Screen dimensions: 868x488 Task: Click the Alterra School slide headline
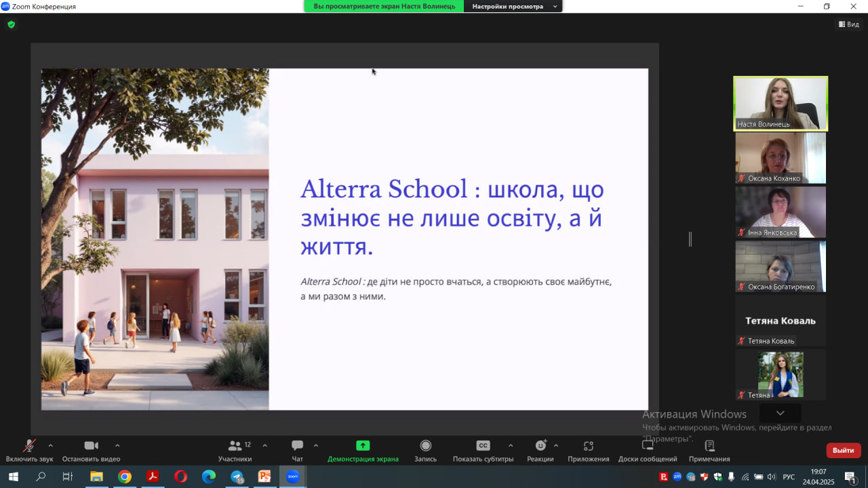click(x=452, y=218)
